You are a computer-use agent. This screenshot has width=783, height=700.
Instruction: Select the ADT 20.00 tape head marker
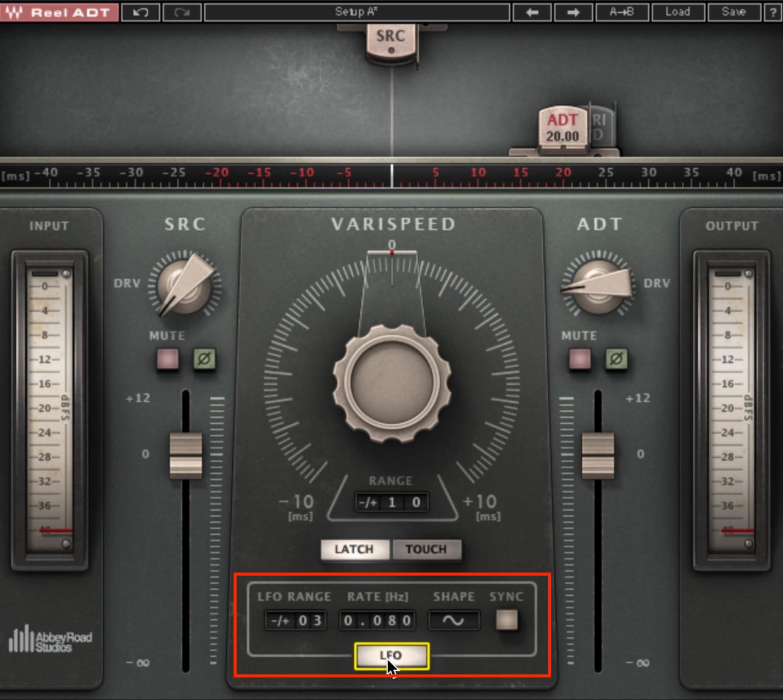click(x=562, y=128)
